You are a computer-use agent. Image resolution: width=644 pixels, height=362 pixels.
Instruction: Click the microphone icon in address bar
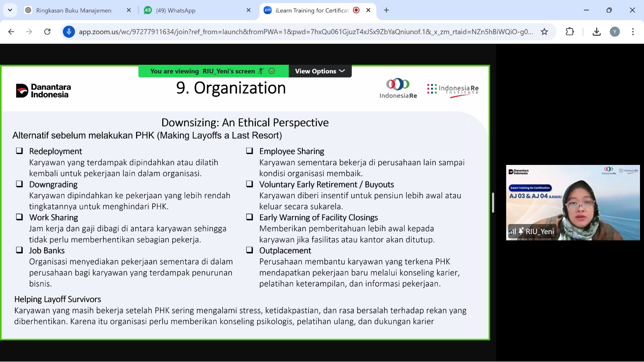(x=69, y=32)
